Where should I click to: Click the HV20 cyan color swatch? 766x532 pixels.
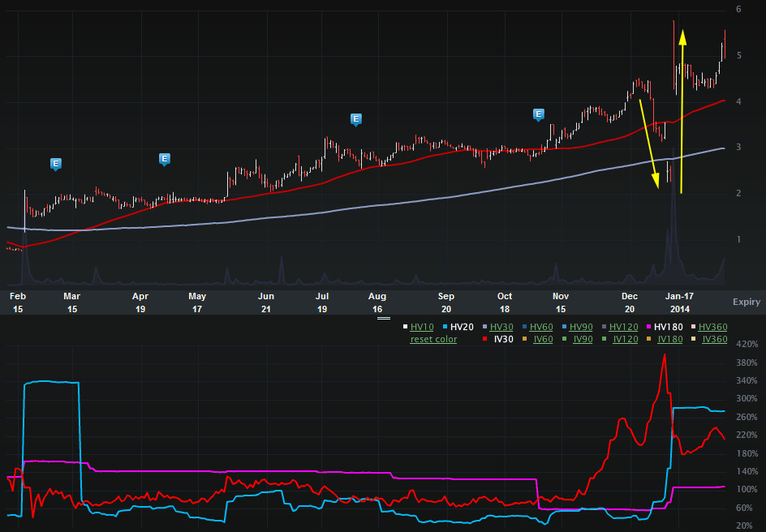(x=445, y=327)
